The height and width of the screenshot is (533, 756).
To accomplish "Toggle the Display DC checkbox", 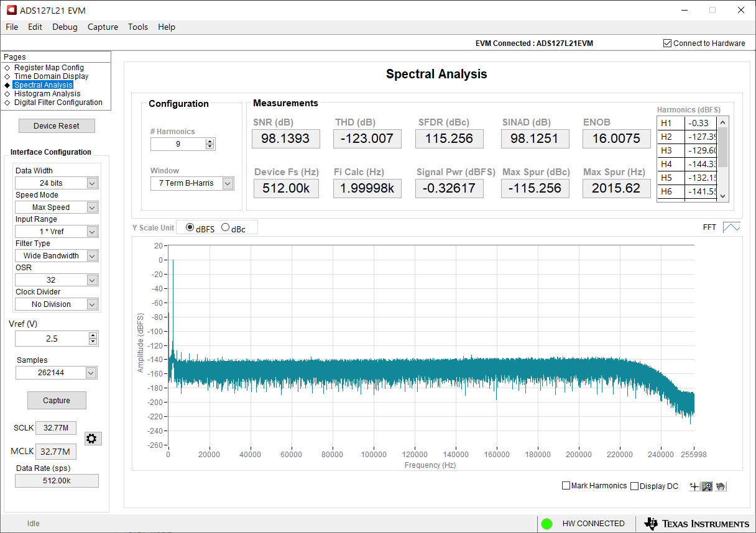I will click(x=635, y=486).
